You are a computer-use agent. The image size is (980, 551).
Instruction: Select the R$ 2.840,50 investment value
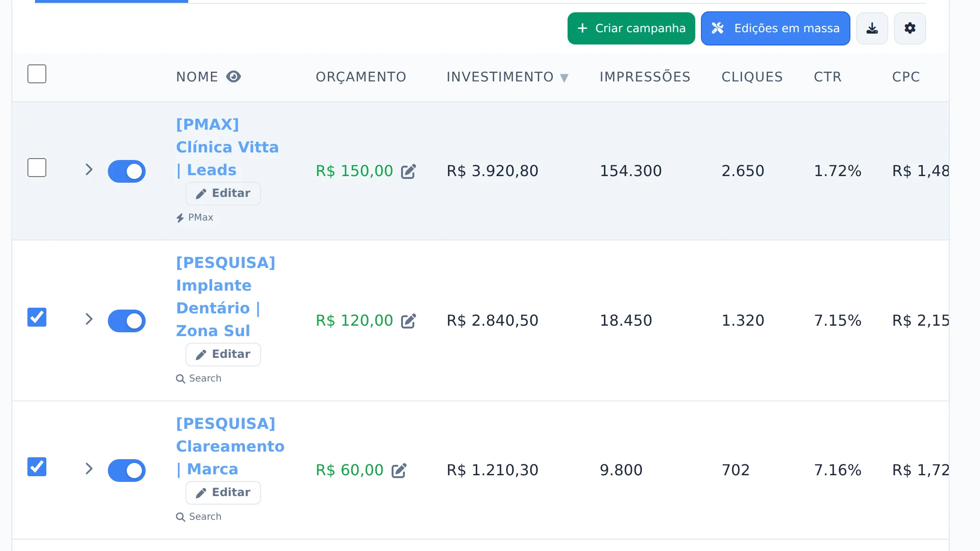point(492,320)
